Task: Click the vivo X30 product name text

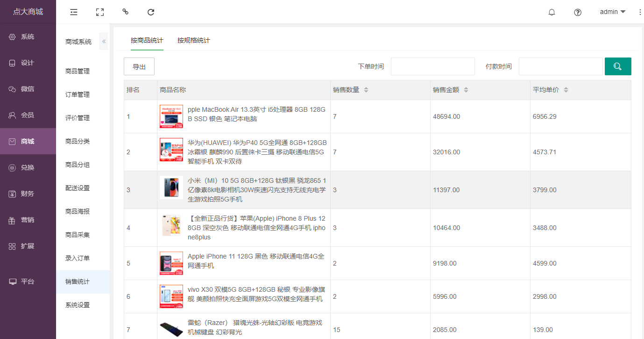Action: tap(255, 294)
